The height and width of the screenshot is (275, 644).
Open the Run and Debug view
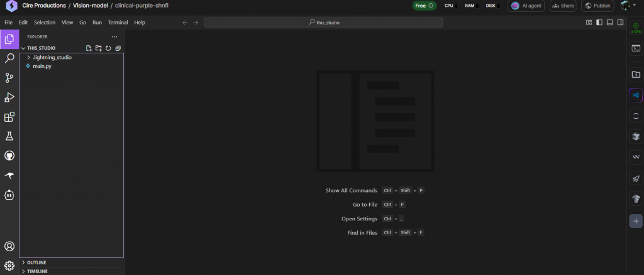coord(9,97)
